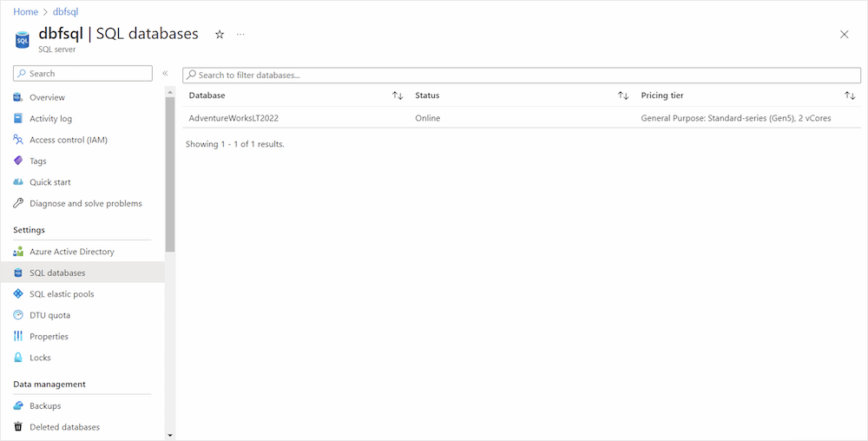This screenshot has height=441, width=868.
Task: Follow the dbfsql breadcrumb link
Action: [x=65, y=11]
